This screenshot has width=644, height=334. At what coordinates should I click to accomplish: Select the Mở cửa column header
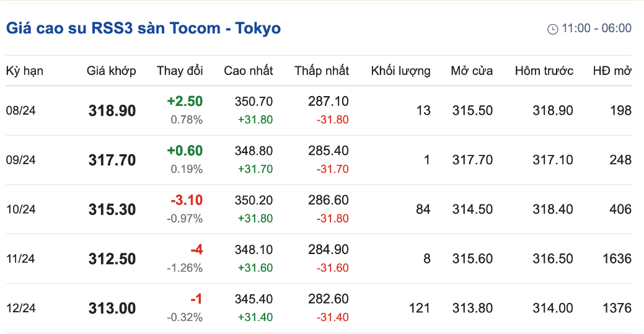[x=472, y=71]
